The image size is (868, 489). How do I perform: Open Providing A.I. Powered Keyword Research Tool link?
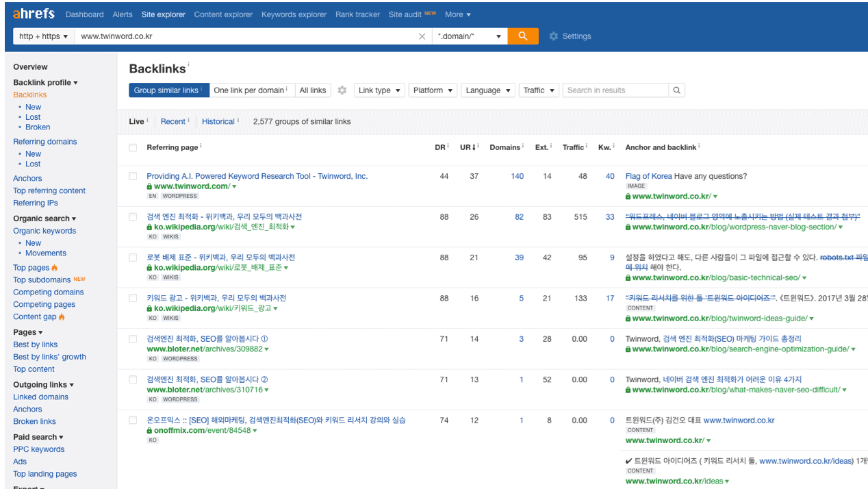[x=257, y=176]
